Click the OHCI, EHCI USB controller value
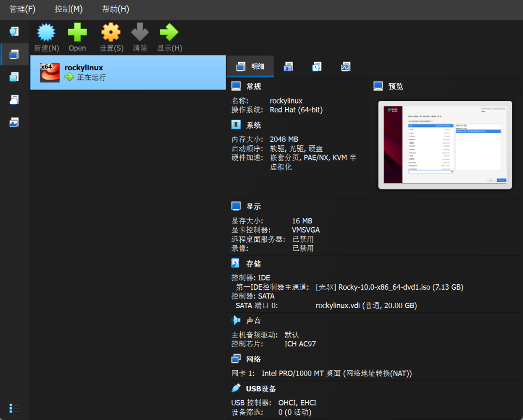 (297, 403)
